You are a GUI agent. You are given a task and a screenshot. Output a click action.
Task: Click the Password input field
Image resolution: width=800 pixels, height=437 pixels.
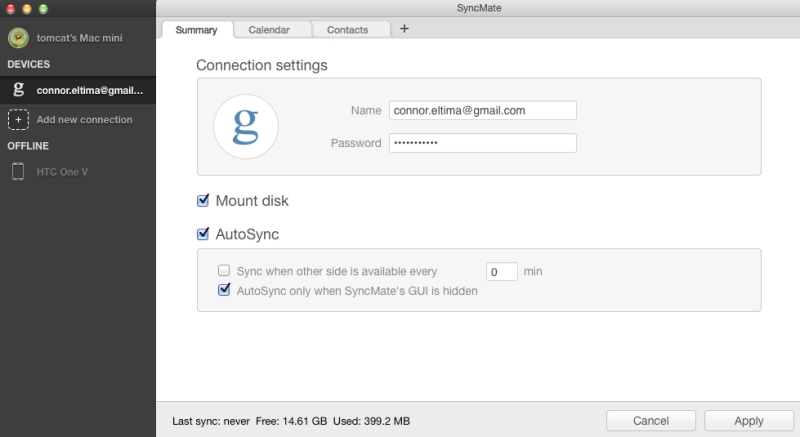(x=483, y=143)
